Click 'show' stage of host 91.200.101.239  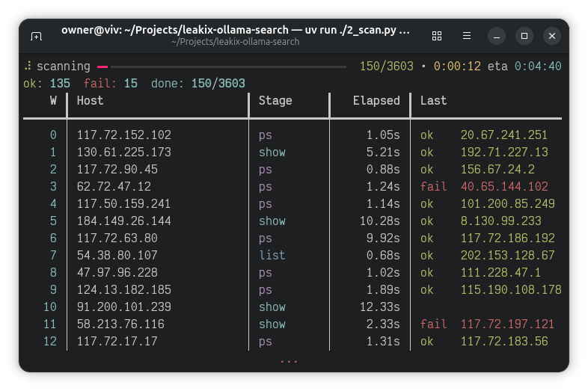click(x=272, y=307)
